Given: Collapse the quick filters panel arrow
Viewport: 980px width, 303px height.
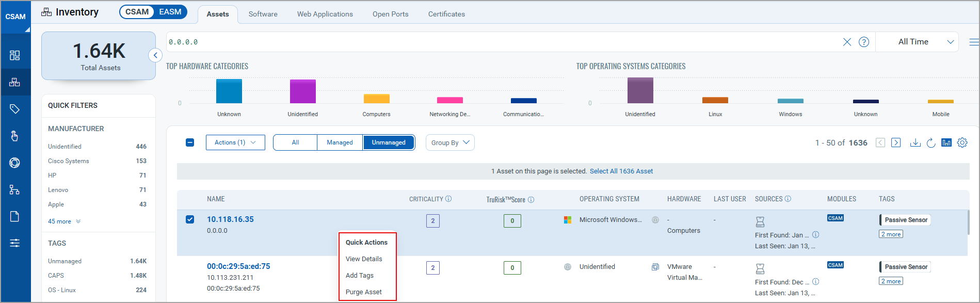Looking at the screenshot, I should pos(155,55).
